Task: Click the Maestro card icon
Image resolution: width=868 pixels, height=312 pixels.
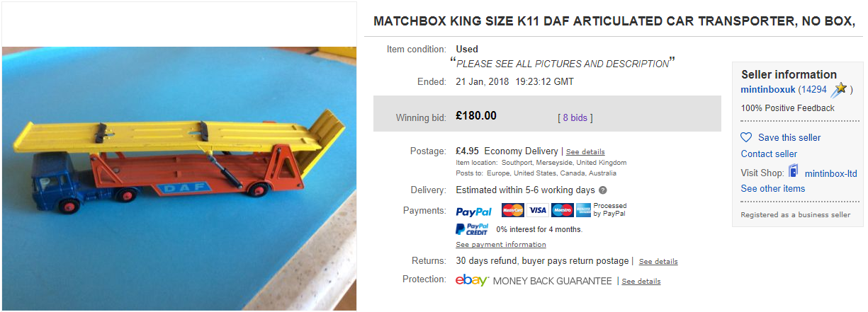Action: 561,210
